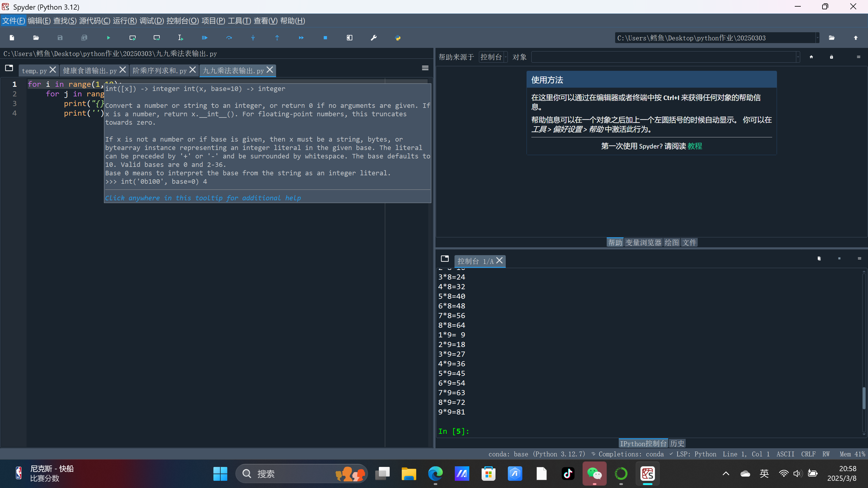Open browse tabs button in editor
Screen dimensions: 868x488
[x=9, y=68]
